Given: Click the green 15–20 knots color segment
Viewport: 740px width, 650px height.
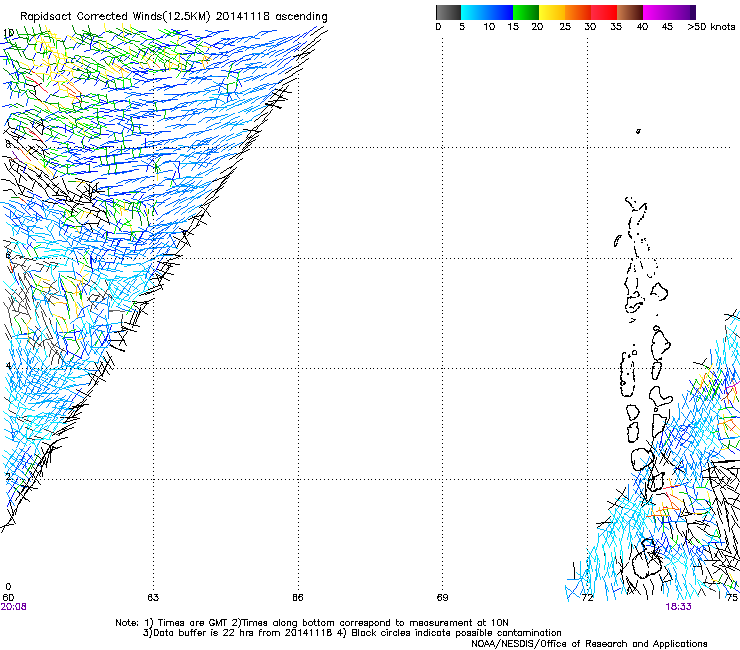Looking at the screenshot, I should 526,12.
